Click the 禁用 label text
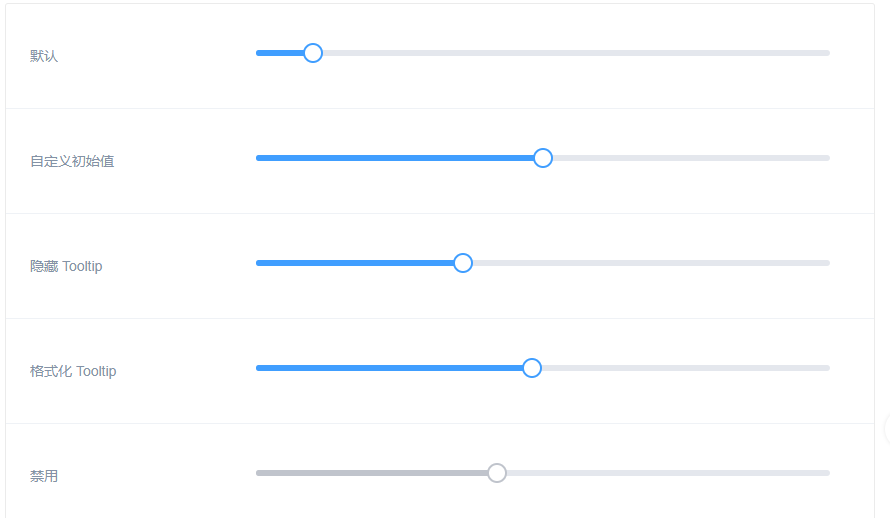Screen dimensions: 890x518 click(x=44, y=476)
